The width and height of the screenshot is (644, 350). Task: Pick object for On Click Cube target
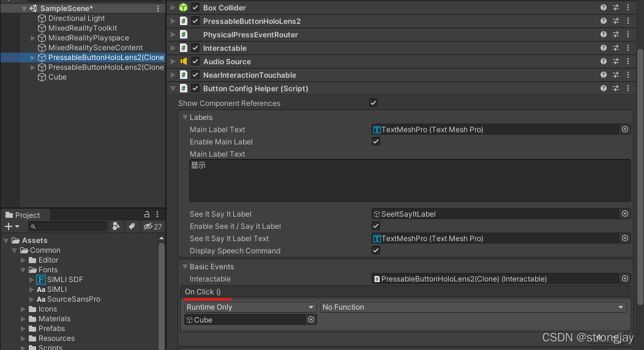(311, 319)
